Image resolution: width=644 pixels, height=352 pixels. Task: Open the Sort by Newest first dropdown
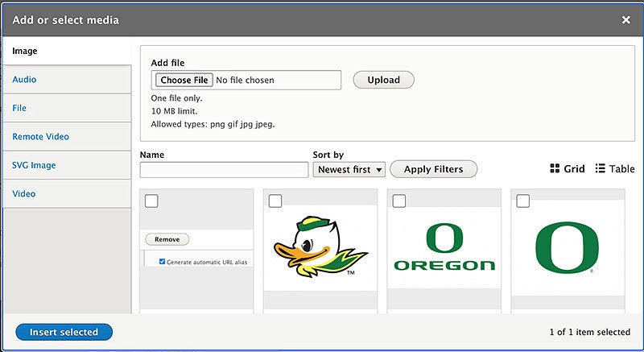(x=349, y=169)
